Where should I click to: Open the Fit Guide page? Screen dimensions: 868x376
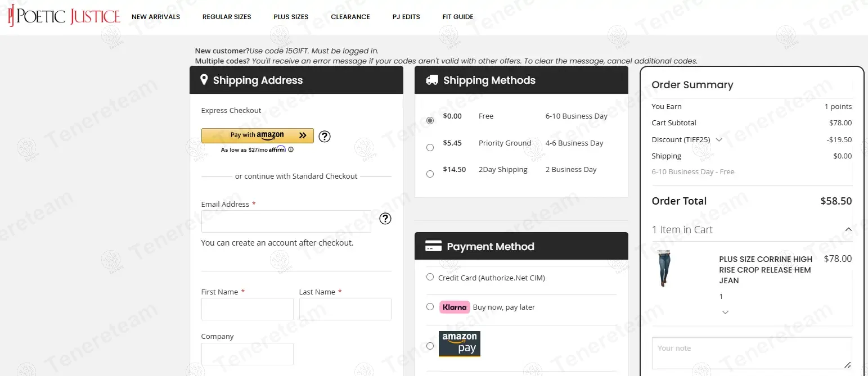[458, 17]
